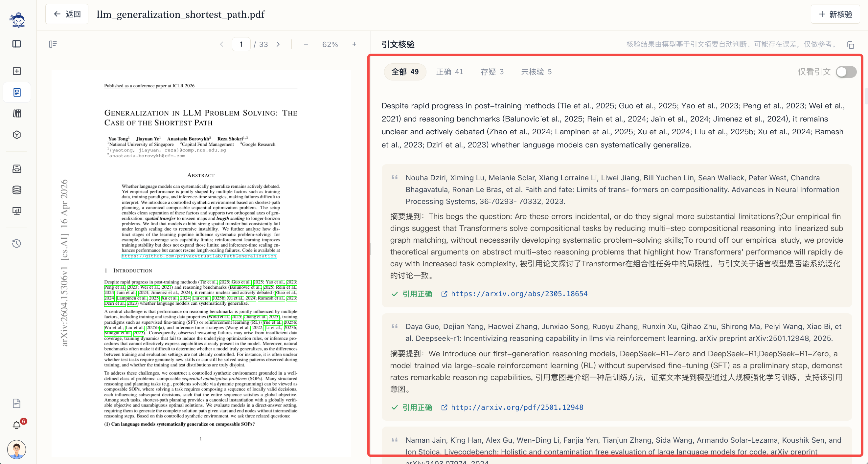Open the document verification sidebar icon
Screen dimensions: 868x464
click(x=16, y=92)
